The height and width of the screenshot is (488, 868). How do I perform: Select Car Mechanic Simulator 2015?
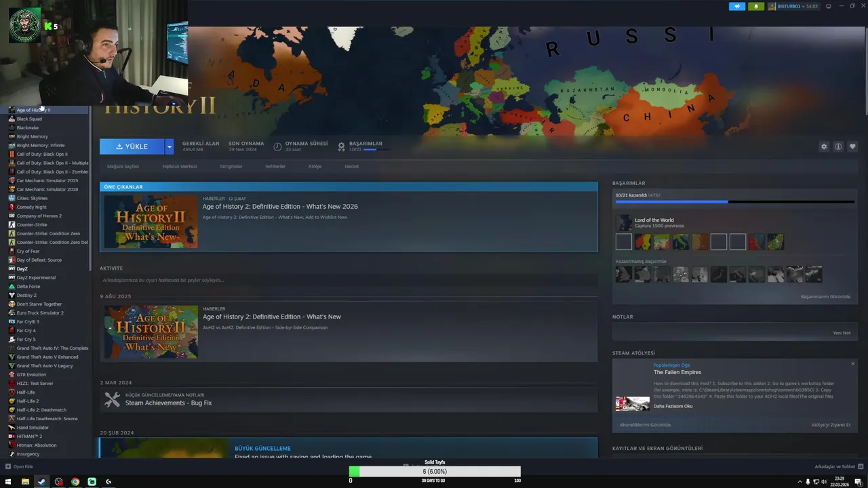pyautogui.click(x=47, y=180)
